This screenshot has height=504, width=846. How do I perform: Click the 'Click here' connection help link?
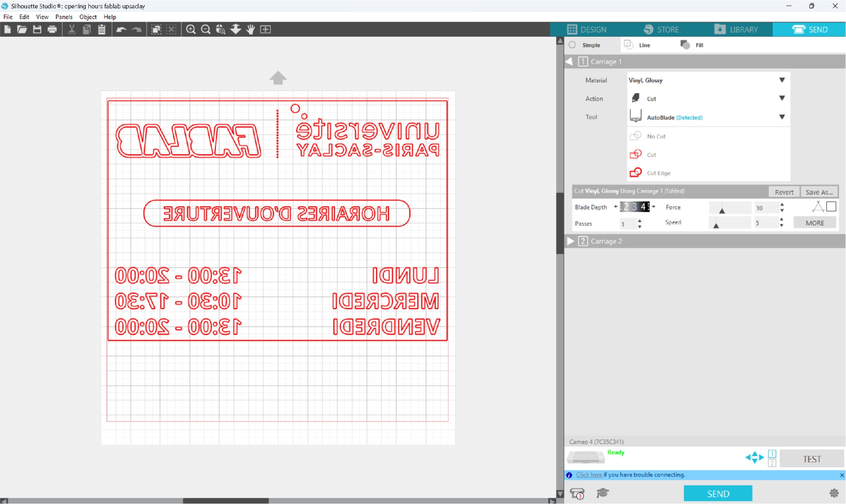589,475
